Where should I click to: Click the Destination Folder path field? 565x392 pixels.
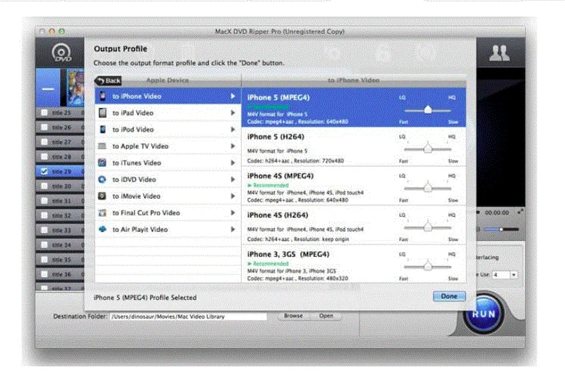click(x=188, y=317)
